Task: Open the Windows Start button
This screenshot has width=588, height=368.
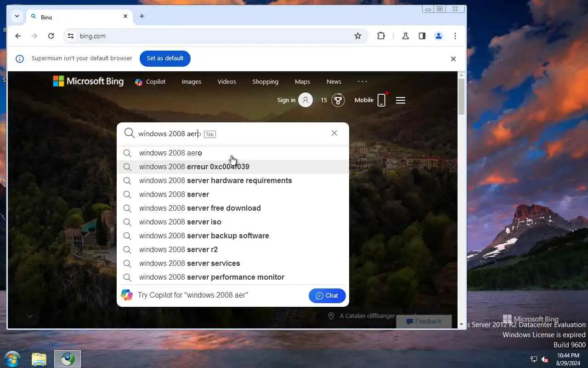Action: (12, 359)
